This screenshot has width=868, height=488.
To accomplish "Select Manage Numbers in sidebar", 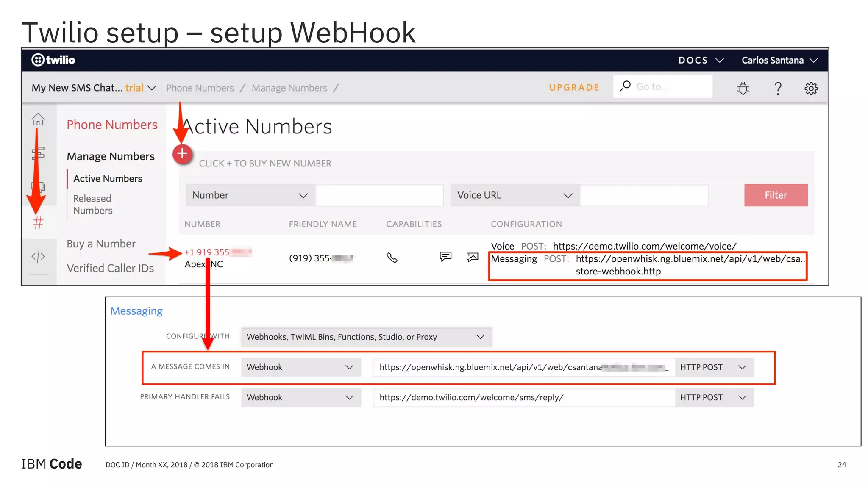I will pyautogui.click(x=111, y=156).
